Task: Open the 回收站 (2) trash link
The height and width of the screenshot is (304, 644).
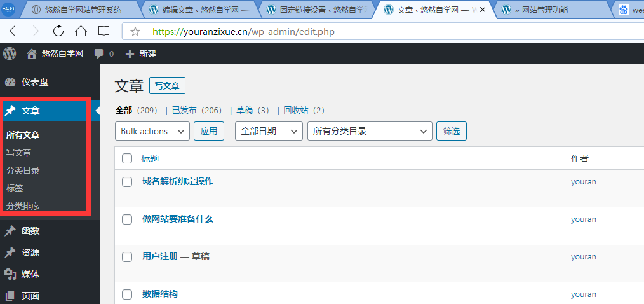Action: 304,110
